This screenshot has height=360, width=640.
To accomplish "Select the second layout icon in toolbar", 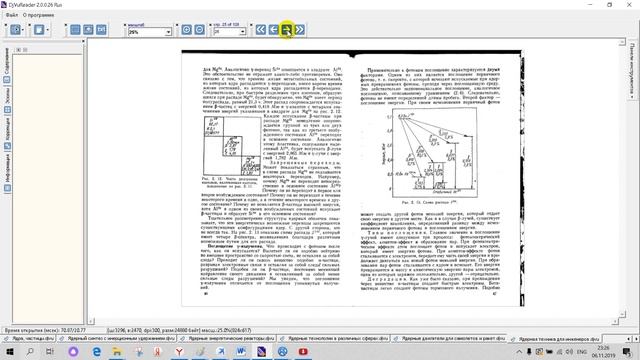I will 88,30.
